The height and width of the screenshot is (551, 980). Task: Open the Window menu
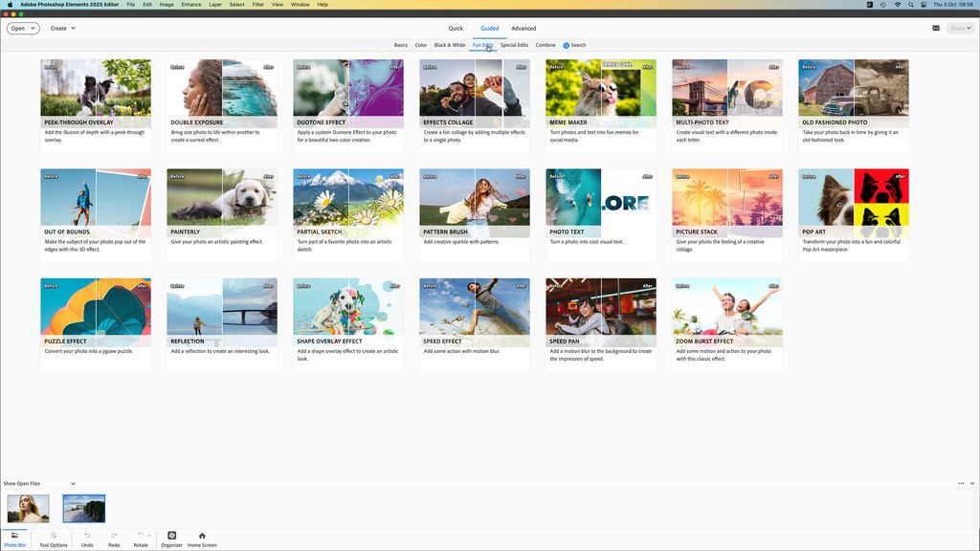300,4
